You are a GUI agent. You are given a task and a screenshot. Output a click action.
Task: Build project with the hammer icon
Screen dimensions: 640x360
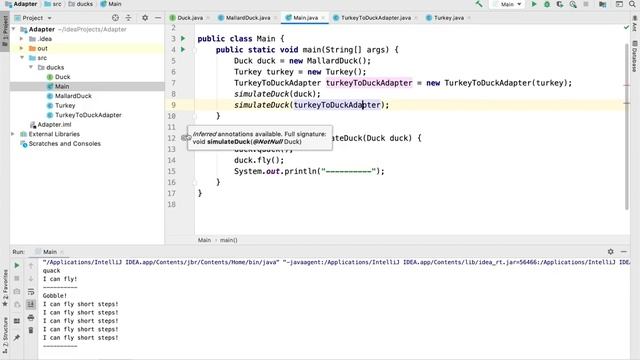(479, 4)
